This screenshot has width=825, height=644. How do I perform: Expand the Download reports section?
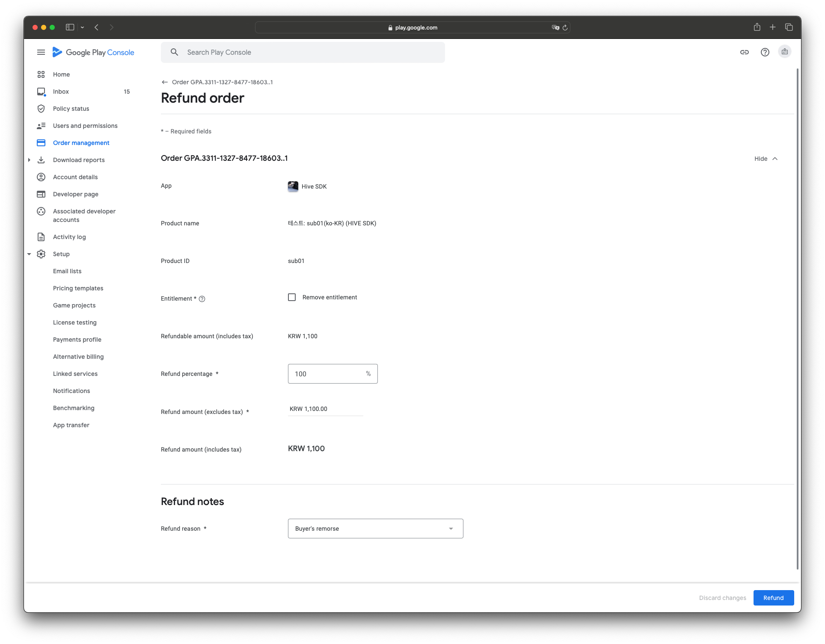[29, 160]
